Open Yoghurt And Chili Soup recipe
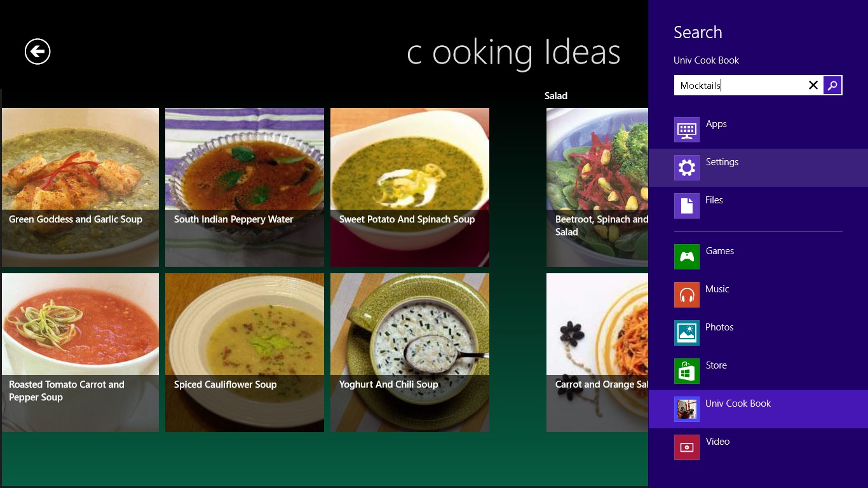Image resolution: width=868 pixels, height=488 pixels. 410,353
